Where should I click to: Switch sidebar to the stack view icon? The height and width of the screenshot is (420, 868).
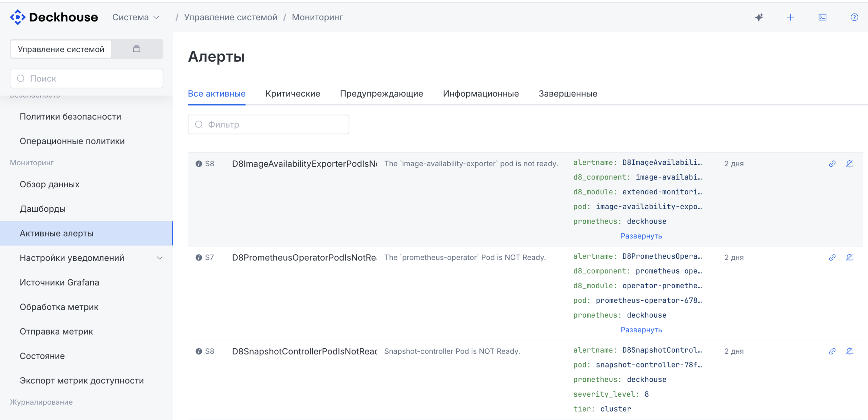(137, 49)
